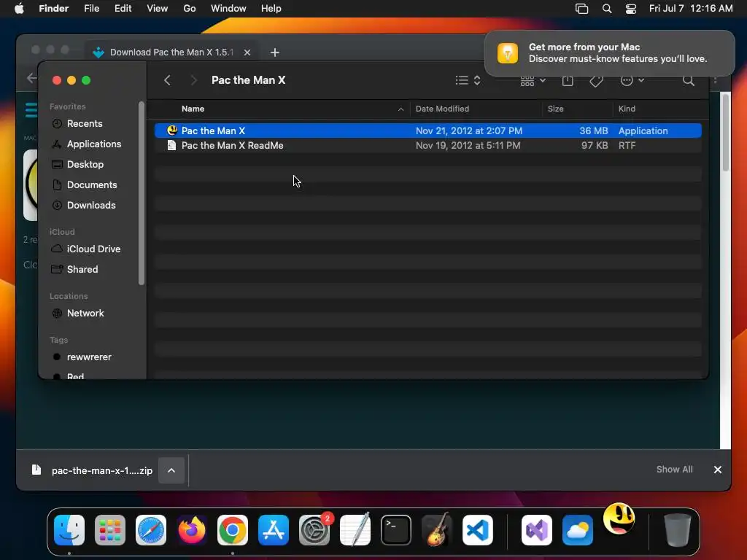Select Downloads in Finder sidebar
This screenshot has width=747, height=560.
tap(83, 206)
